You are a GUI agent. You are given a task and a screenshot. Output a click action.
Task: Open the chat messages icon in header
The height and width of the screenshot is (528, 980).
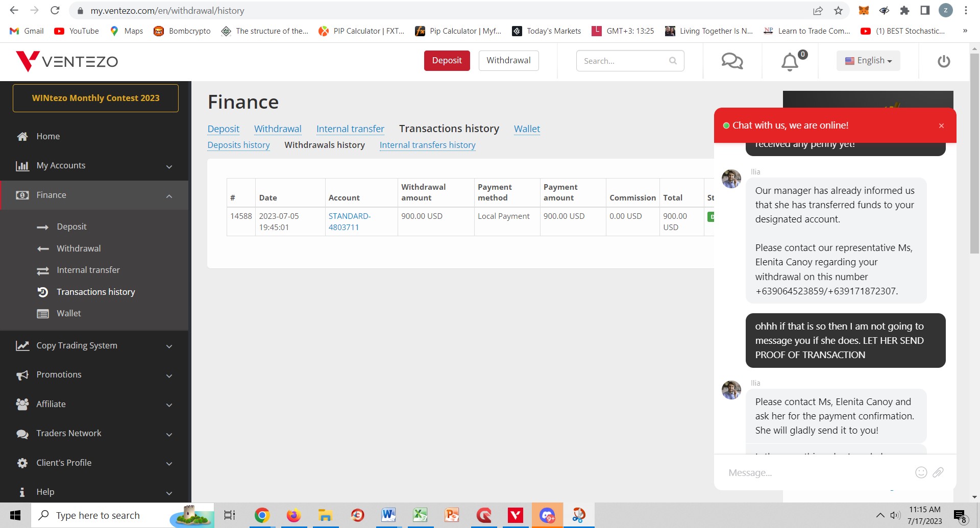(x=732, y=61)
